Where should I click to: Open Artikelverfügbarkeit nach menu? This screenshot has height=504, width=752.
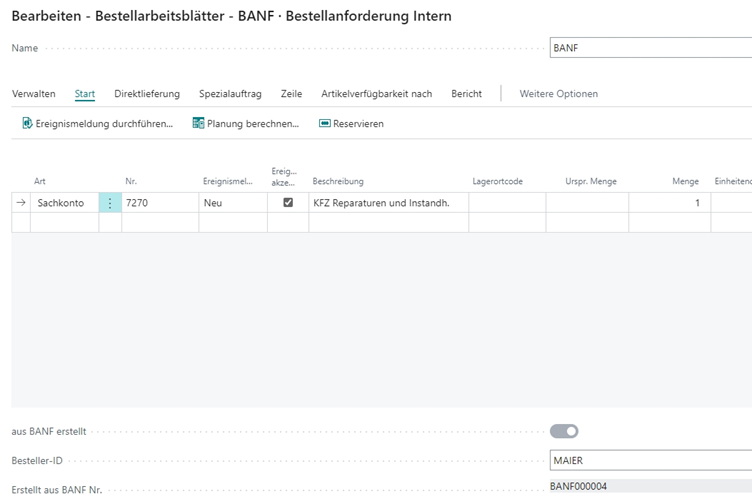[376, 94]
